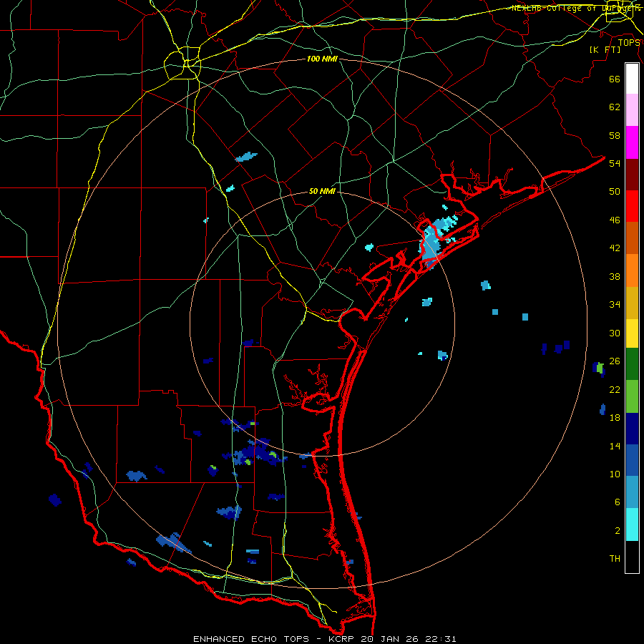Image resolution: width=644 pixels, height=644 pixels.
Task: Click the light pink legend swatch
Action: click(632, 109)
